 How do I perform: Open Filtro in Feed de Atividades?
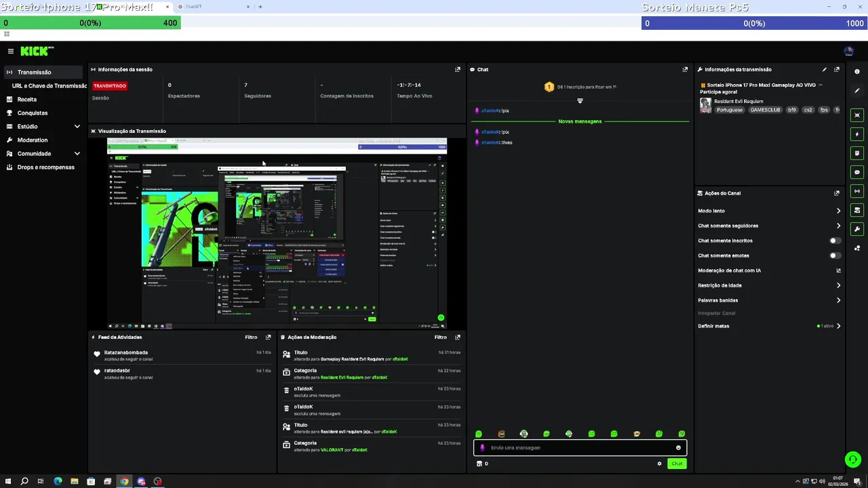point(251,337)
